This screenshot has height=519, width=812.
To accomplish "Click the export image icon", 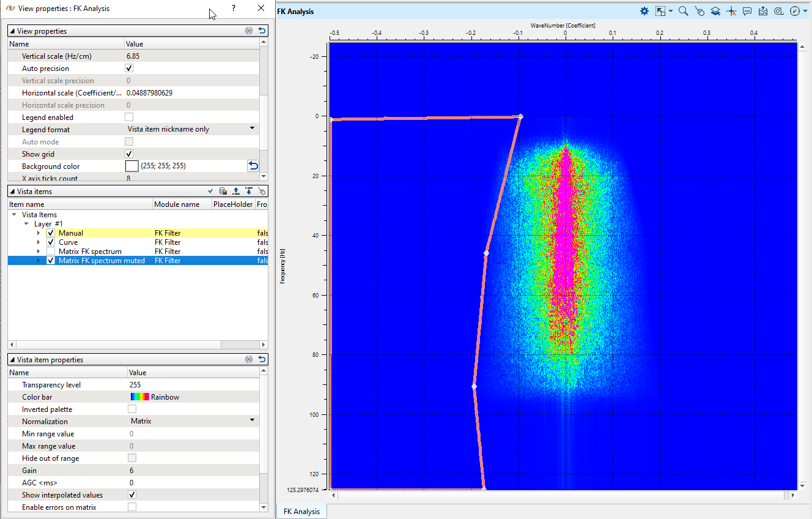I will pos(762,11).
